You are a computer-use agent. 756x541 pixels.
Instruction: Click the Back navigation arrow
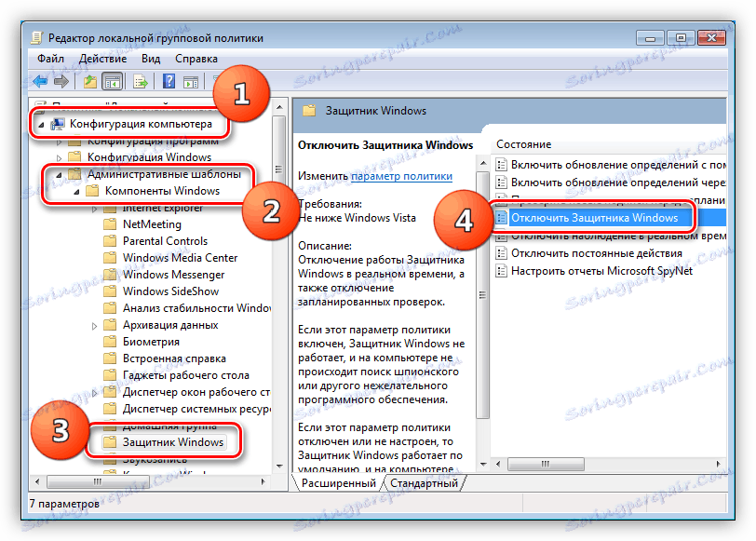[39, 81]
